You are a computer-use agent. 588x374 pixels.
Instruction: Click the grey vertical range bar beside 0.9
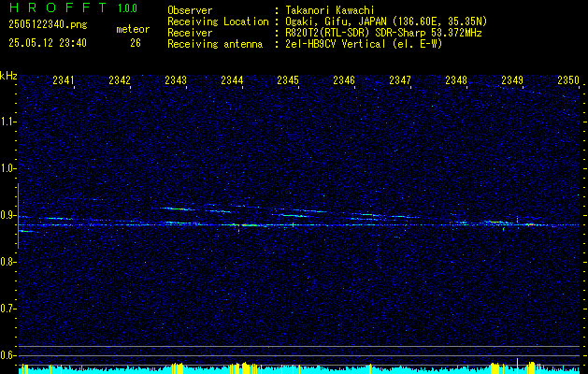pos(18,216)
